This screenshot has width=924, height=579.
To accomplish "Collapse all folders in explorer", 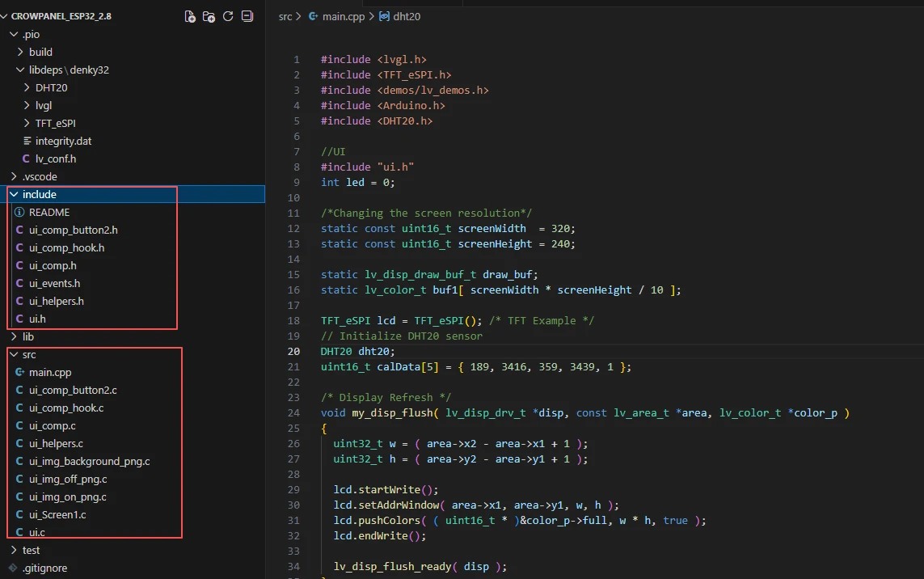I will click(247, 16).
